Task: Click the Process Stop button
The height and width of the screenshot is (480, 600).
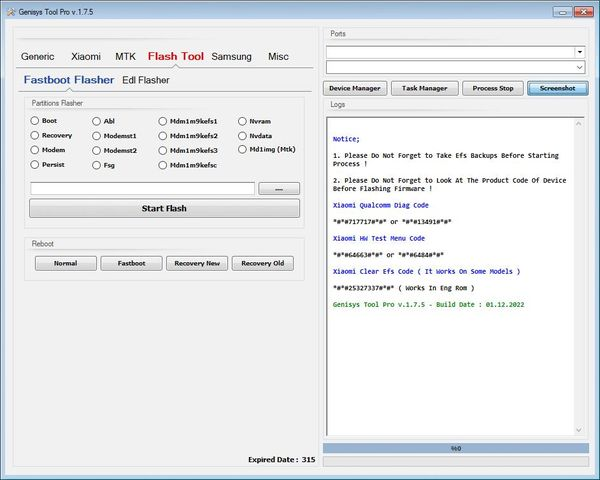Action: click(493, 88)
